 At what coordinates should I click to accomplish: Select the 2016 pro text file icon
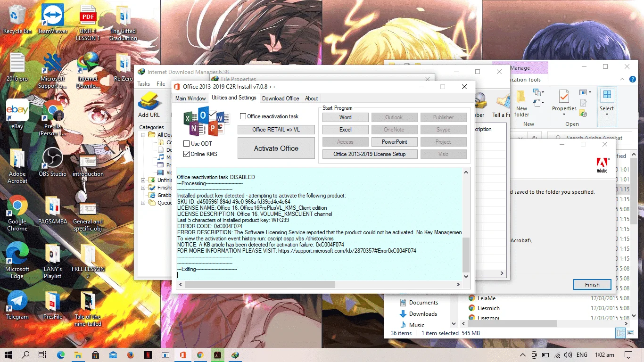17,66
